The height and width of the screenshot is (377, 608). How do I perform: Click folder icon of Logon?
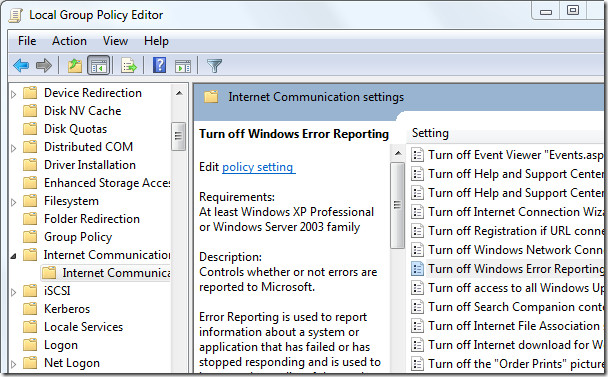(30, 345)
